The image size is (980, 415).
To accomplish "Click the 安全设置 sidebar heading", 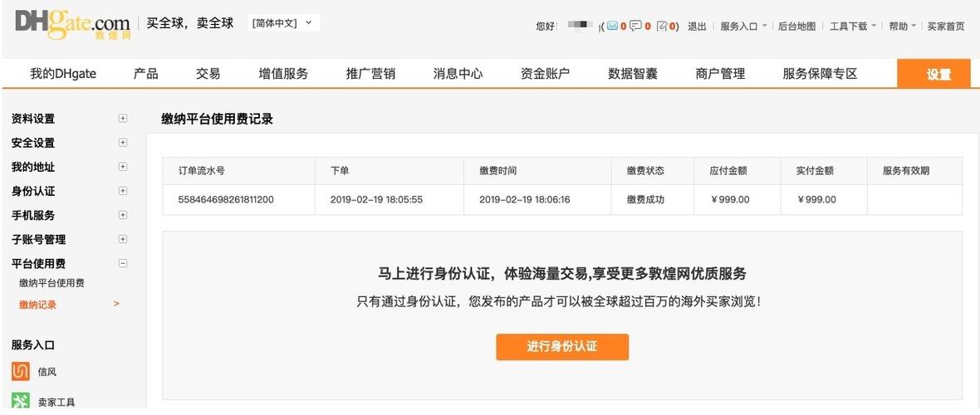I will pyautogui.click(x=33, y=143).
